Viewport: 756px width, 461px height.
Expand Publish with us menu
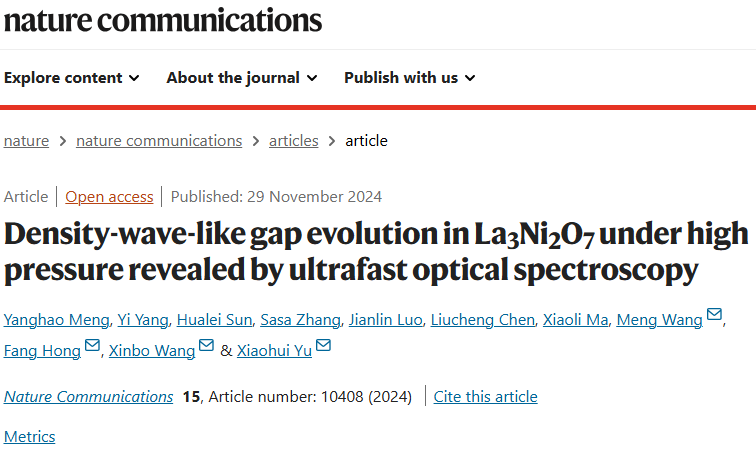pos(410,78)
